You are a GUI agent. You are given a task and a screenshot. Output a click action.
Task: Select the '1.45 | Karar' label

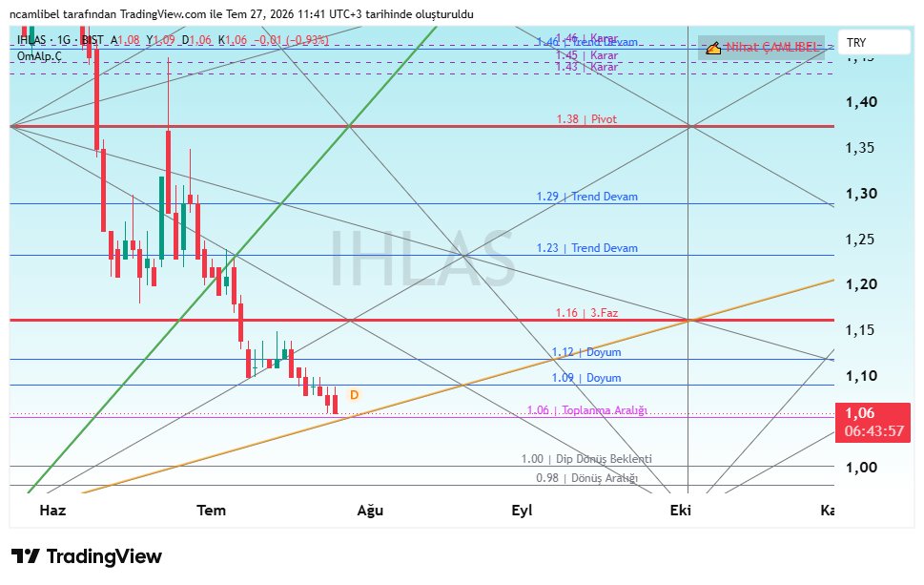point(587,55)
